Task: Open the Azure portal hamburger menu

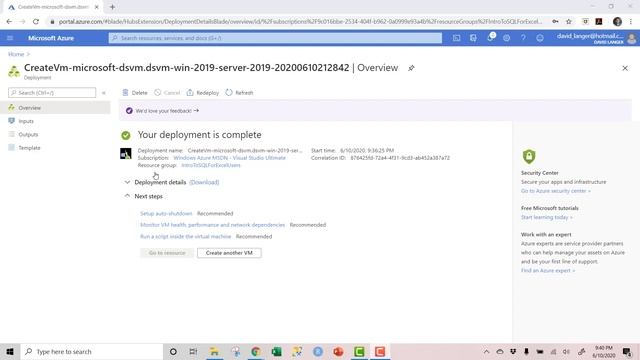Action: point(10,38)
